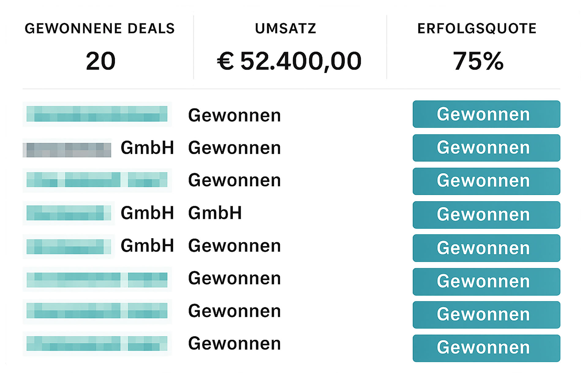Click the 75% Erfolgsquote figure
This screenshot has height=379, width=588.
click(x=478, y=61)
